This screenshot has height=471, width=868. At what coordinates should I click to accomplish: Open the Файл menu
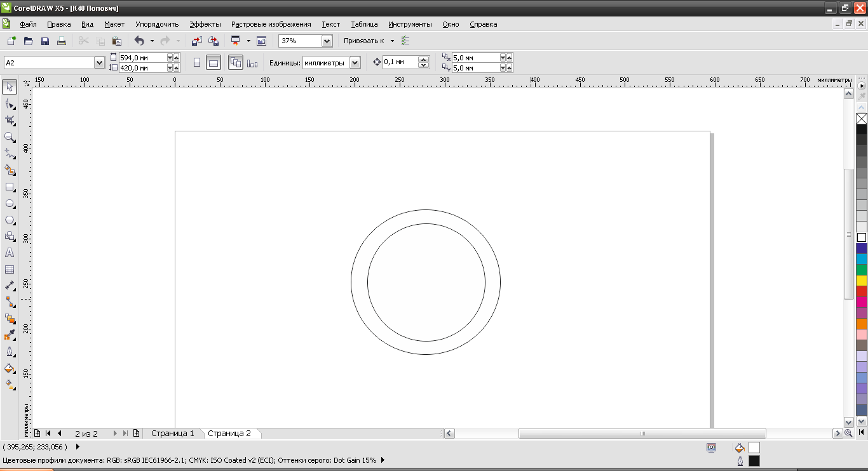tap(28, 24)
